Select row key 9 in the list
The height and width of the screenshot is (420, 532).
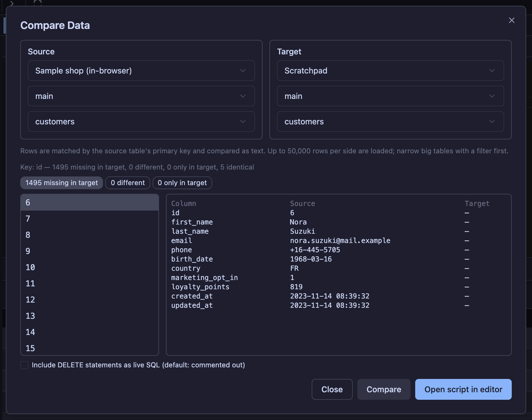(90, 251)
